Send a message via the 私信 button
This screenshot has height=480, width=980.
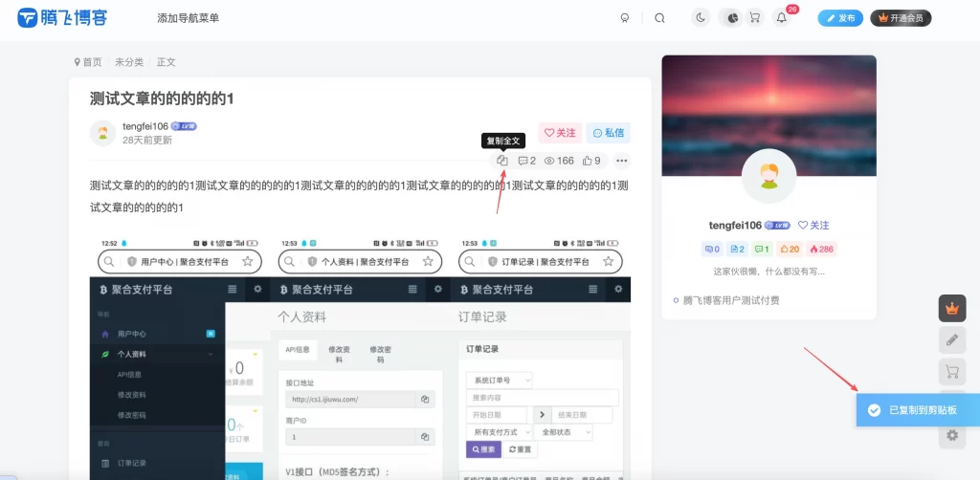tap(608, 133)
